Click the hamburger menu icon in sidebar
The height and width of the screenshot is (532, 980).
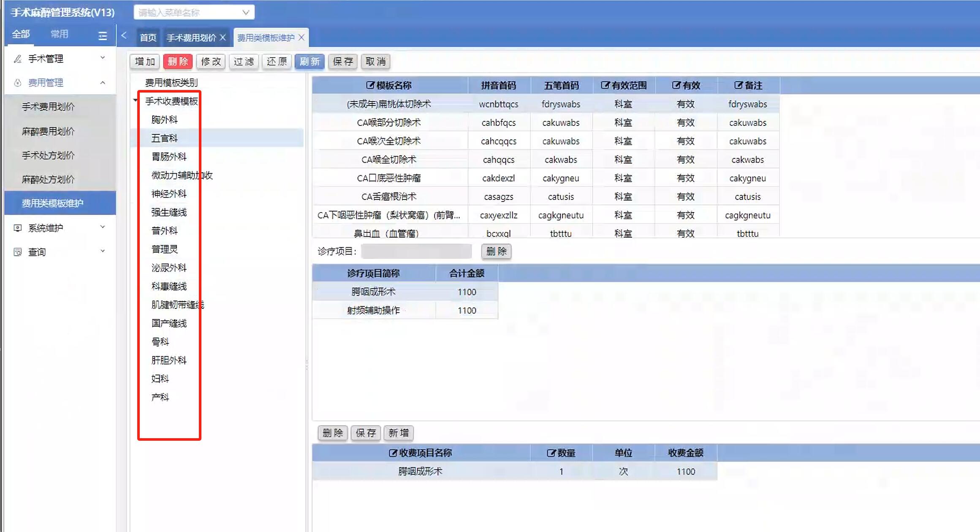pyautogui.click(x=103, y=36)
